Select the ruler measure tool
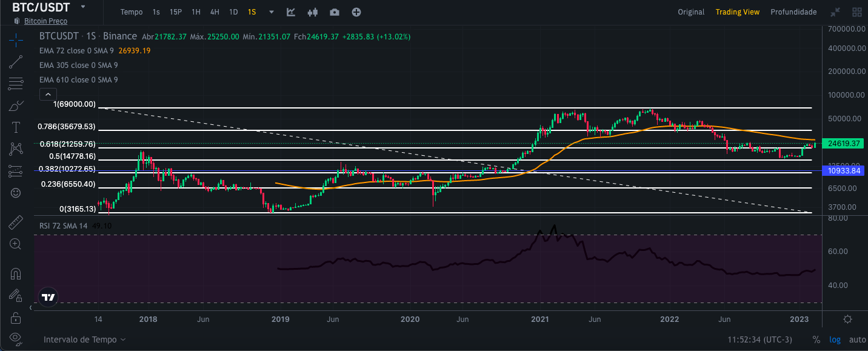This screenshot has width=868, height=351. (16, 222)
